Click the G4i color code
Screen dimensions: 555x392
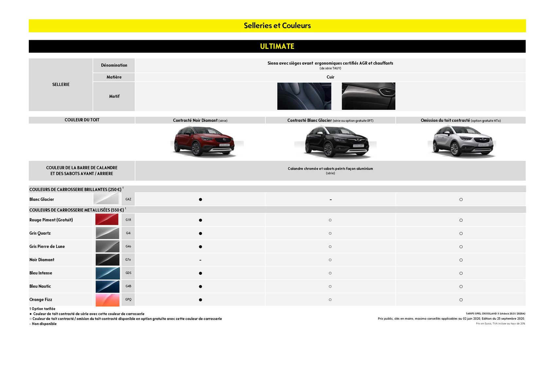(x=128, y=233)
